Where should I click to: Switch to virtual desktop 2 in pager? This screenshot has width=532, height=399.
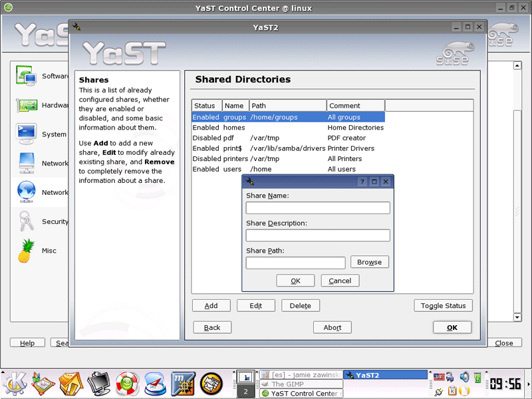click(245, 392)
